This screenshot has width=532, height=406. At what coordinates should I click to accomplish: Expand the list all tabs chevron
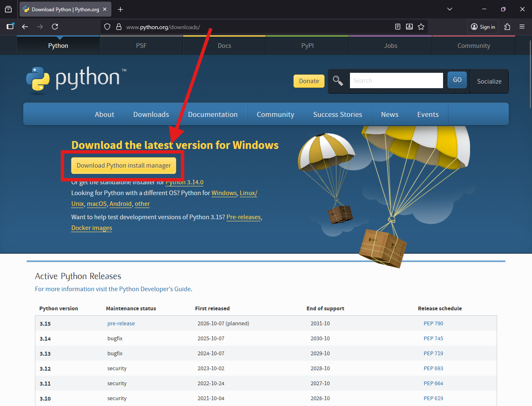(x=449, y=9)
